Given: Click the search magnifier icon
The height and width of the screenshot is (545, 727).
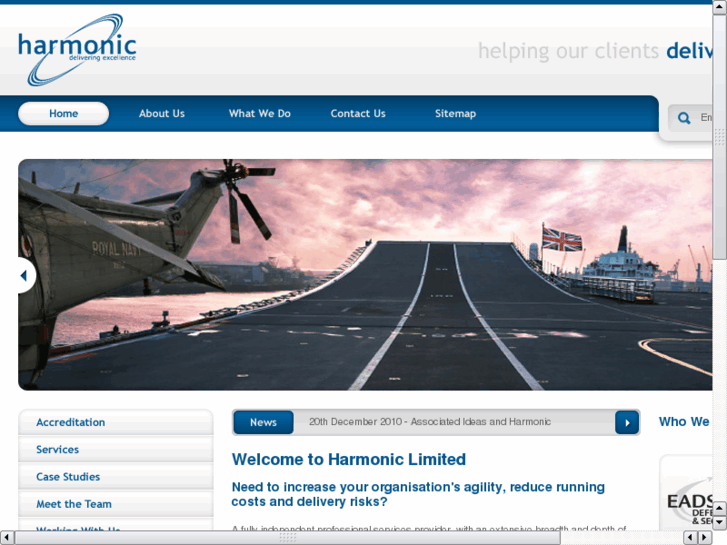Looking at the screenshot, I should [684, 118].
